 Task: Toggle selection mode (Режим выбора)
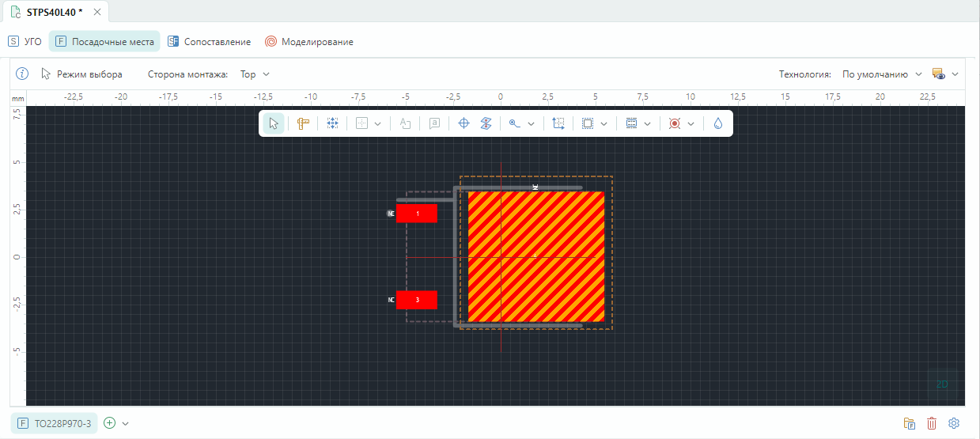point(82,74)
